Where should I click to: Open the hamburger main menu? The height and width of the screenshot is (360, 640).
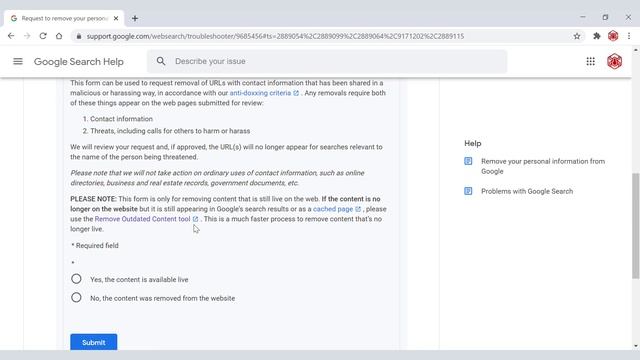click(x=18, y=61)
